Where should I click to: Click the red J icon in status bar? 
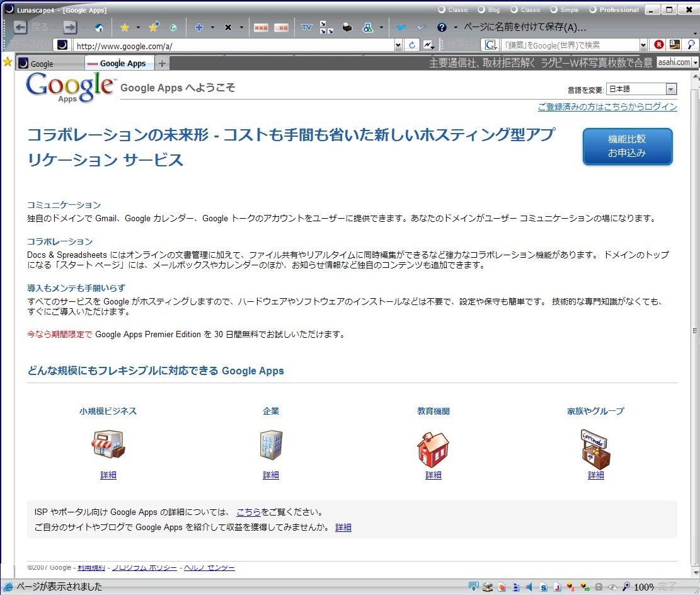click(557, 587)
